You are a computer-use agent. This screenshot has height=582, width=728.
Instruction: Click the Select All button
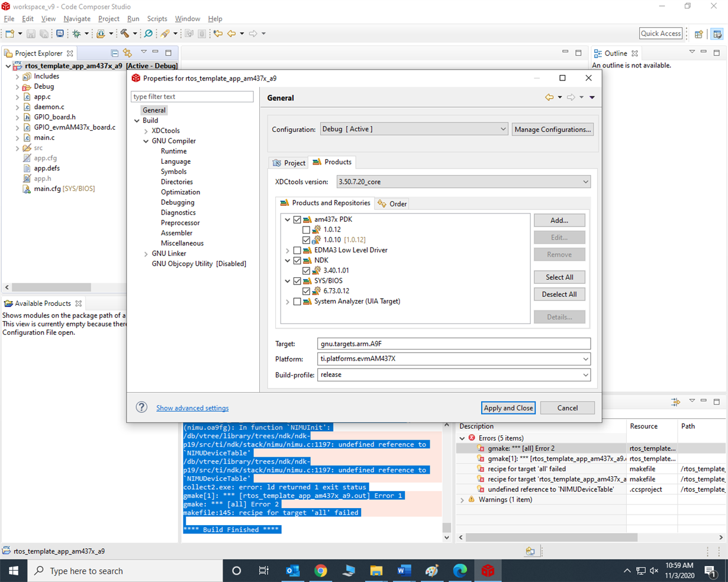[x=559, y=277]
